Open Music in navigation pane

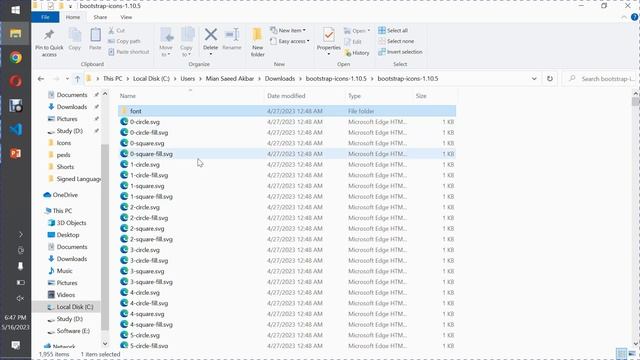(60, 271)
